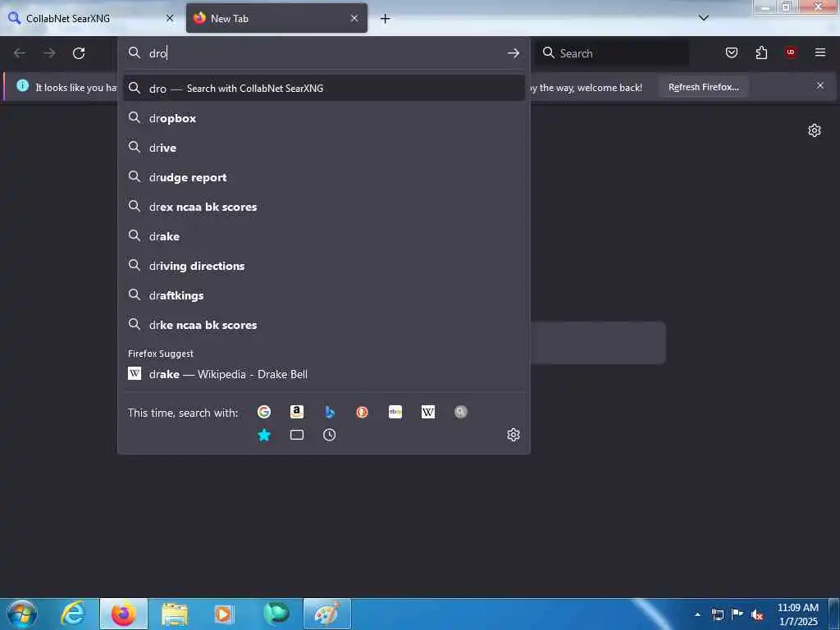Select drke ncaa bk scores suggestion

point(323,324)
